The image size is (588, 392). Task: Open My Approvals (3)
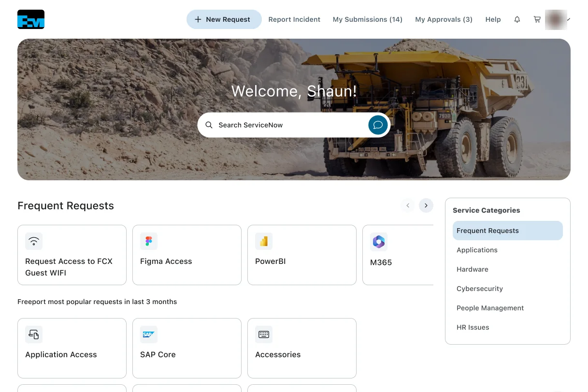(x=444, y=19)
